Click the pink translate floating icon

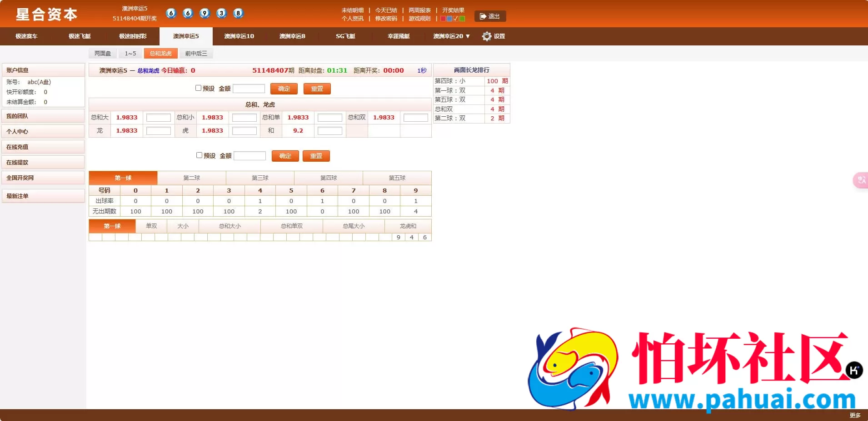click(861, 180)
